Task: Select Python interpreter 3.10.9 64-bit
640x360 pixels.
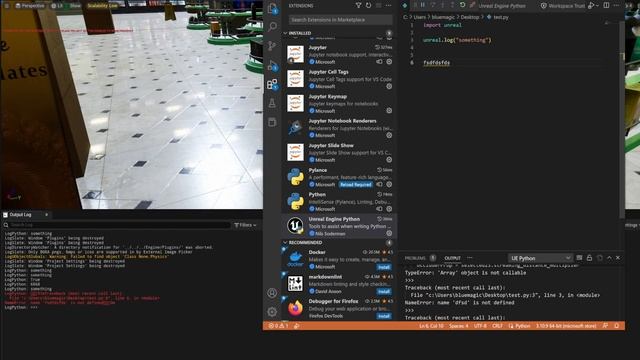Action: click(566, 326)
